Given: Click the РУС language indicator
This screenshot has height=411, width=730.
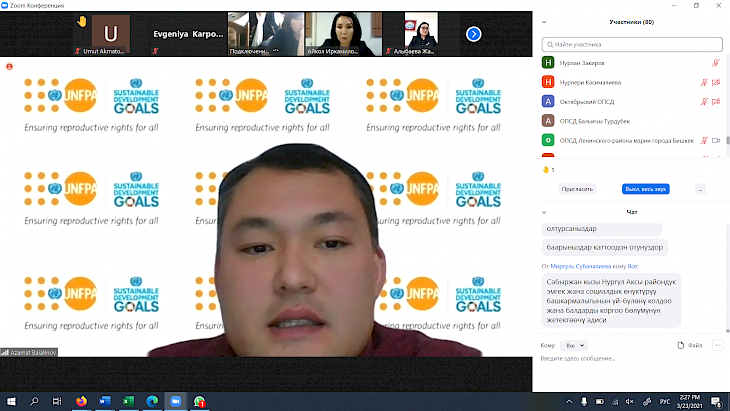Looking at the screenshot, I should point(665,402).
